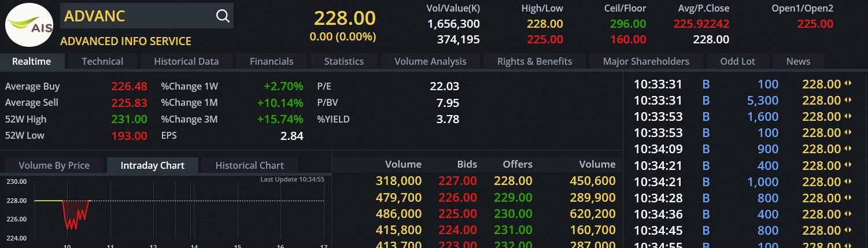Click the ceiling price 296.00
Image resolution: width=868 pixels, height=248 pixels.
pos(628,24)
